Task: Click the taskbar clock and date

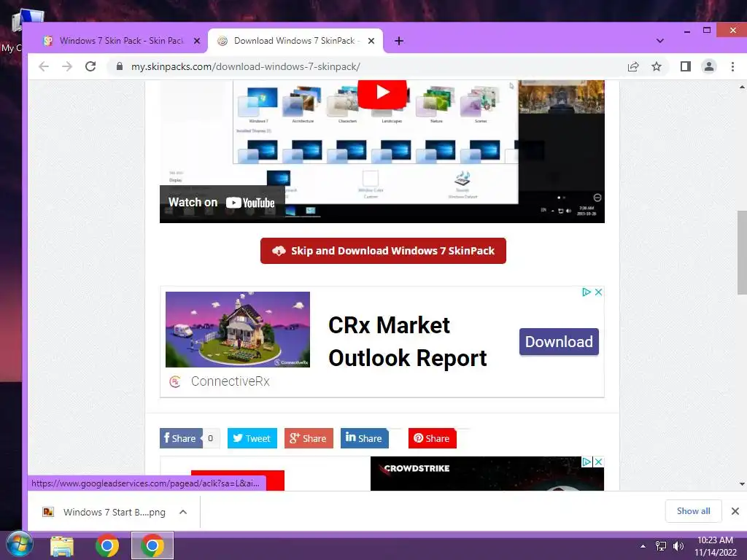Action: click(715, 546)
